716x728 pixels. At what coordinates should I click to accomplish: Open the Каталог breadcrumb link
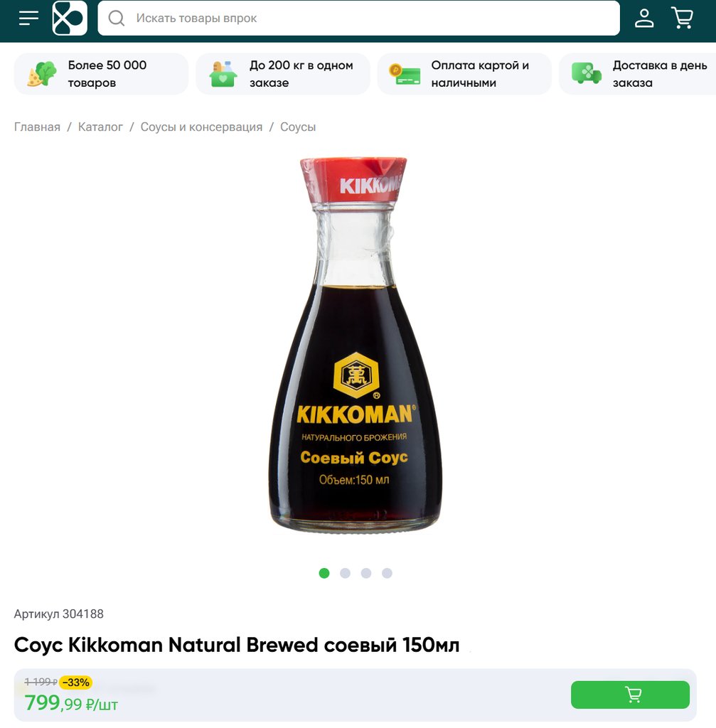pos(100,127)
